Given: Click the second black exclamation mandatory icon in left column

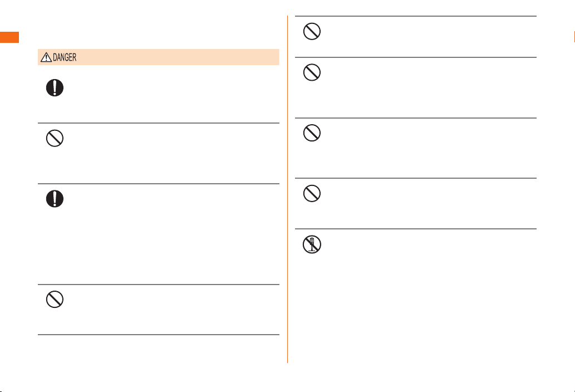Looking at the screenshot, I should tap(55, 199).
